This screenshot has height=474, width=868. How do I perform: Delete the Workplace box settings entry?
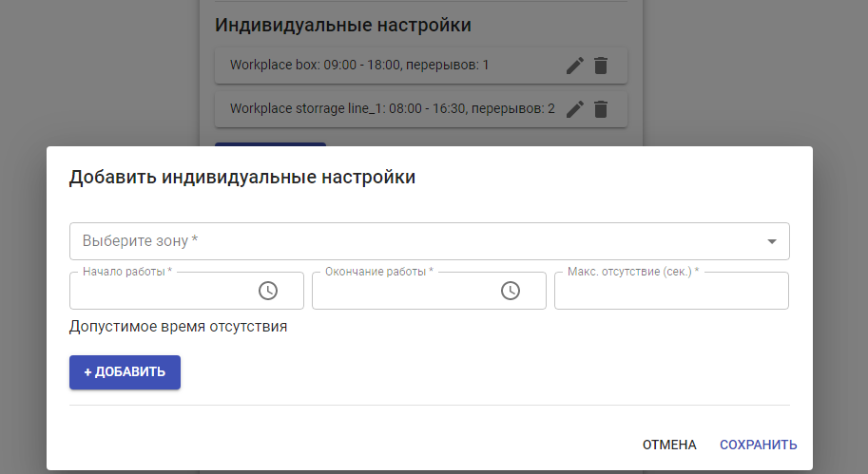click(600, 66)
